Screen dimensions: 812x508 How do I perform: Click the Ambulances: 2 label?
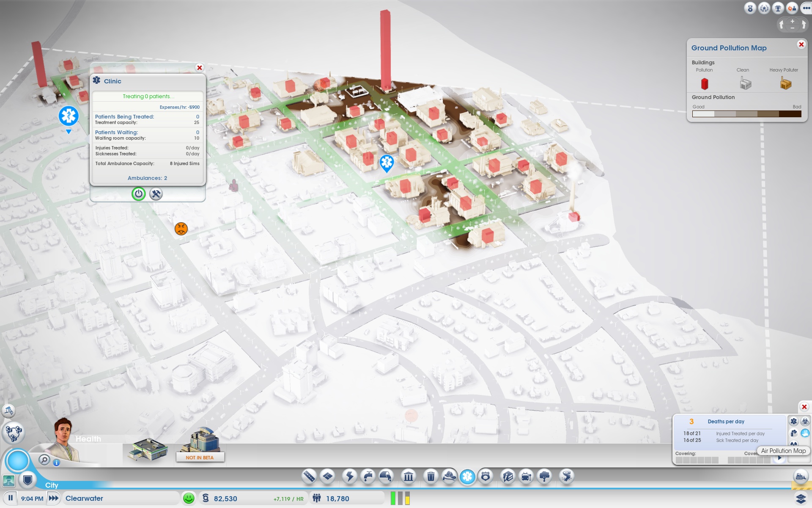pyautogui.click(x=147, y=178)
